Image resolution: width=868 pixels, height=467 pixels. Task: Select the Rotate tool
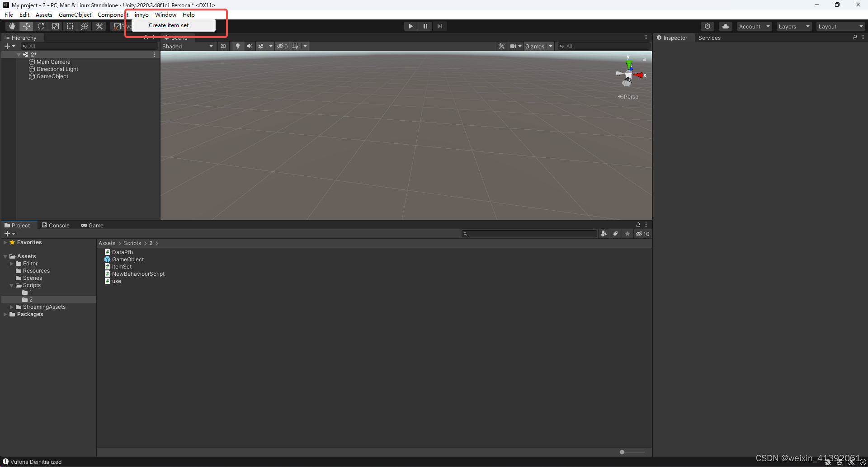click(x=41, y=26)
